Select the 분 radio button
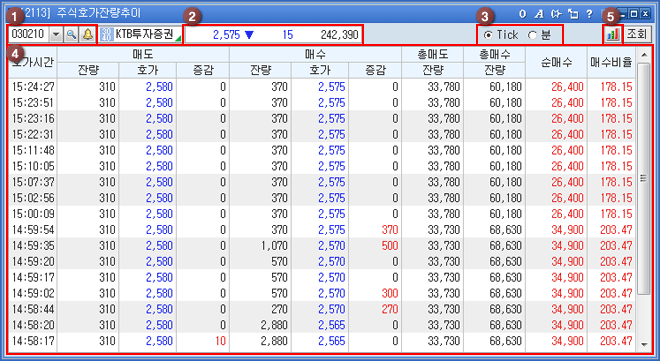The width and height of the screenshot is (660, 361). (532, 35)
